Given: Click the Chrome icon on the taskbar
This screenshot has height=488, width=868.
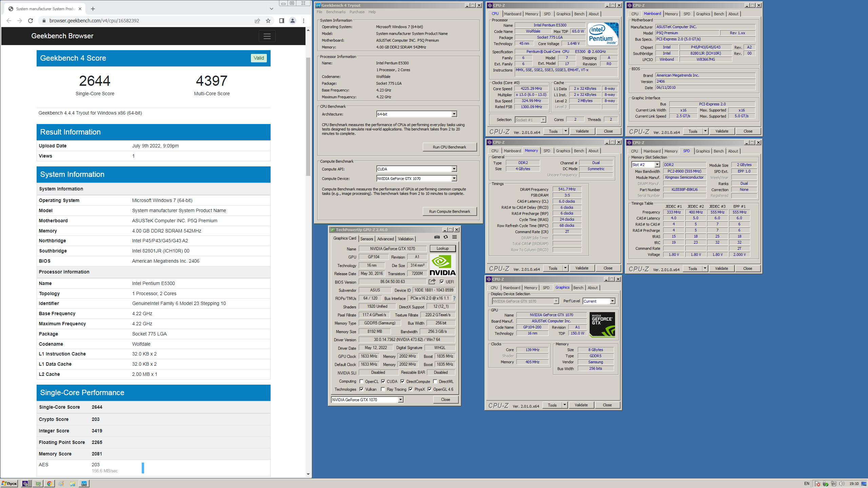Looking at the screenshot, I should tap(50, 484).
